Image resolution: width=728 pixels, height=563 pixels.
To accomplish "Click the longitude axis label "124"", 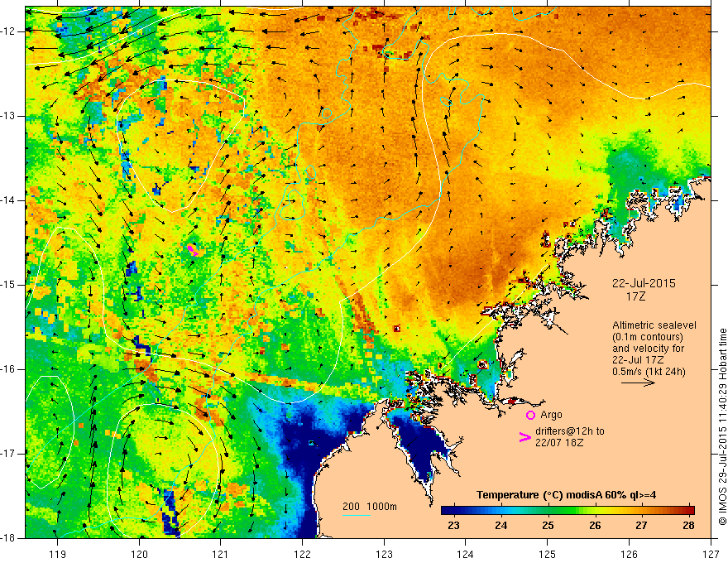I will click(465, 554).
